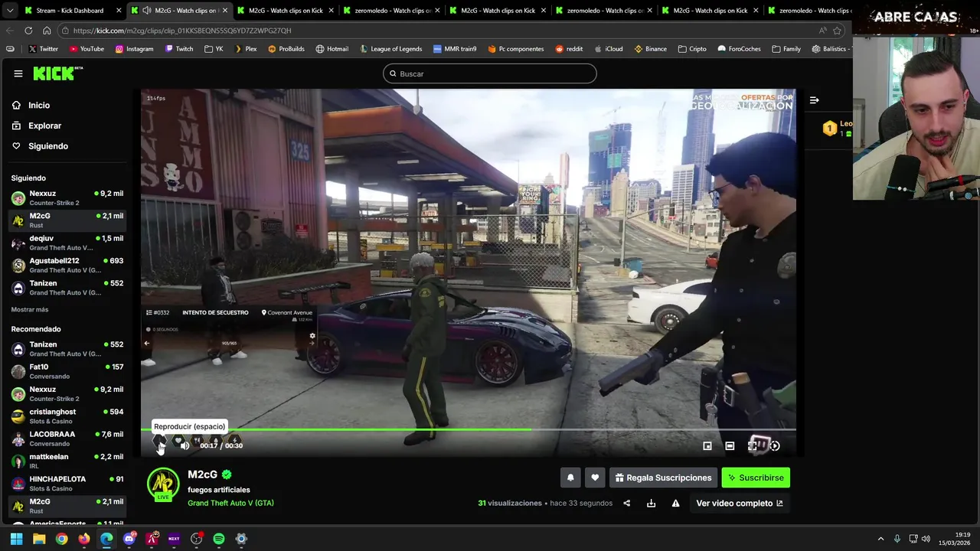Download the clip with download icon

651,503
